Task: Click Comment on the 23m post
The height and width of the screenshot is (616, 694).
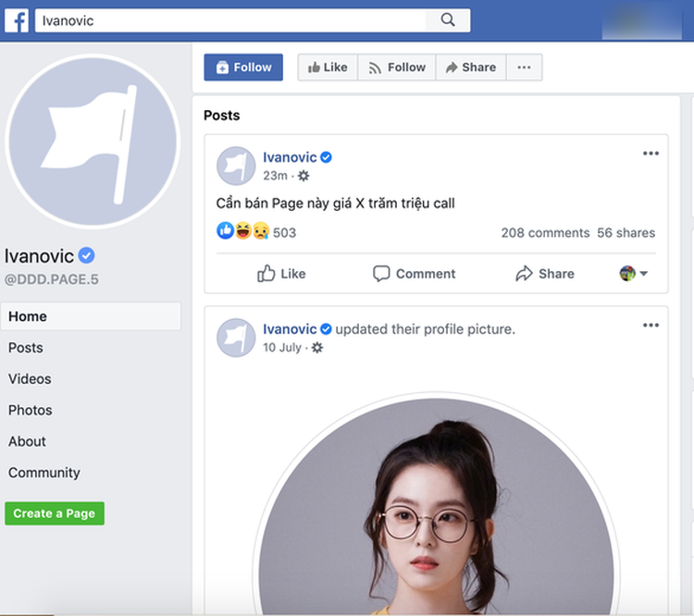Action: [x=414, y=274]
